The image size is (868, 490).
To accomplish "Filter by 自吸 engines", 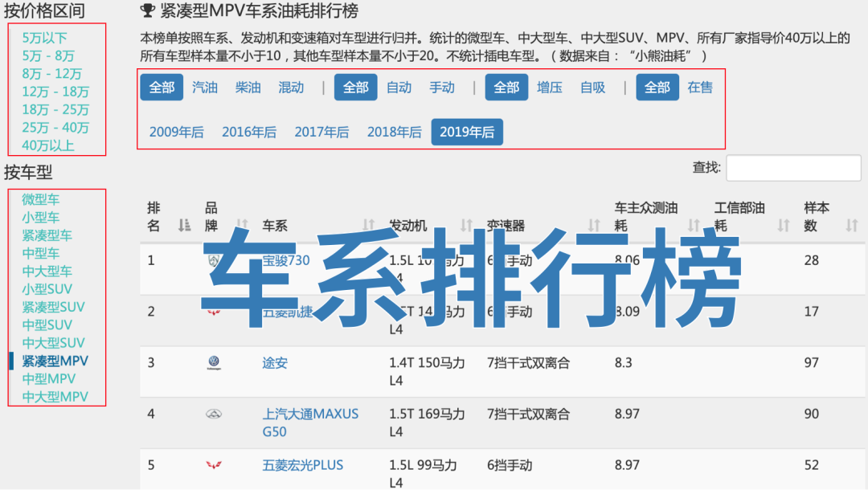I will click(593, 88).
